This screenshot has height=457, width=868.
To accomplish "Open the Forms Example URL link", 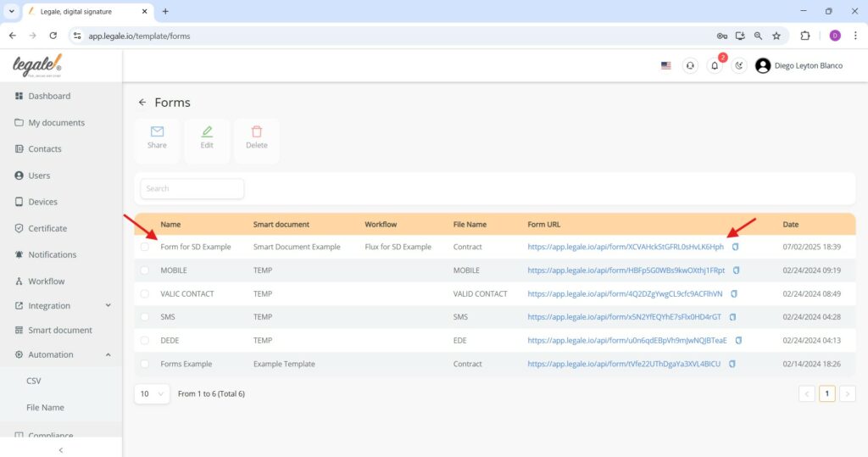I will pos(624,364).
